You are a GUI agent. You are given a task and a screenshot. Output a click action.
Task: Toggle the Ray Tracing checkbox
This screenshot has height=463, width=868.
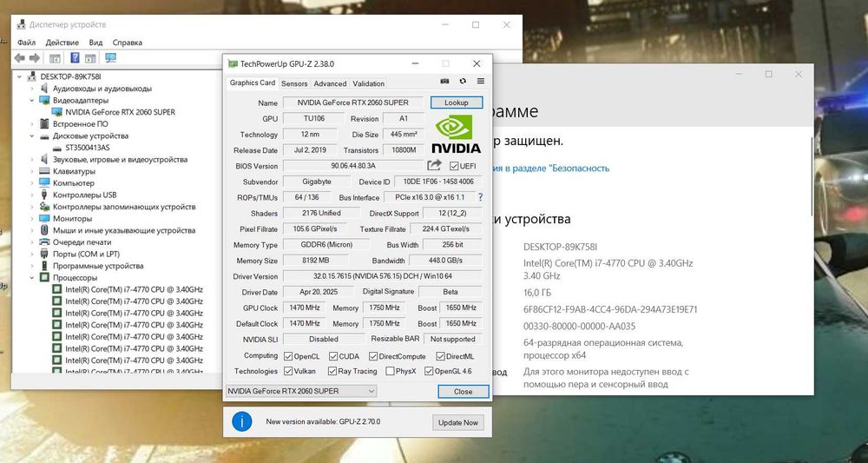pyautogui.click(x=332, y=371)
